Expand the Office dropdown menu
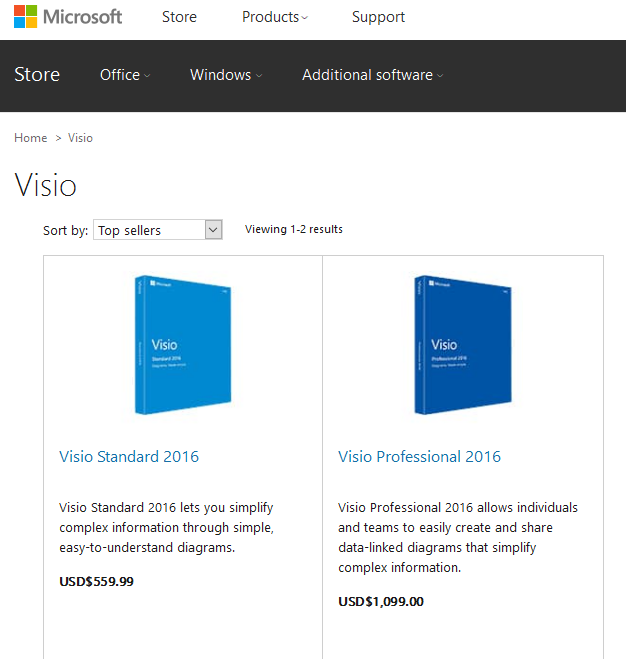 click(125, 75)
